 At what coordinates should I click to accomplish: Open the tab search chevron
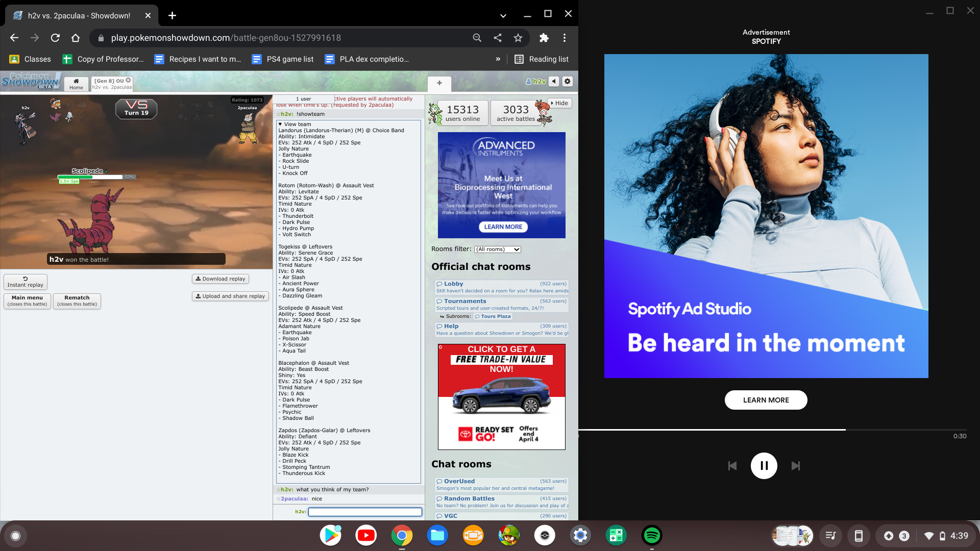click(503, 15)
